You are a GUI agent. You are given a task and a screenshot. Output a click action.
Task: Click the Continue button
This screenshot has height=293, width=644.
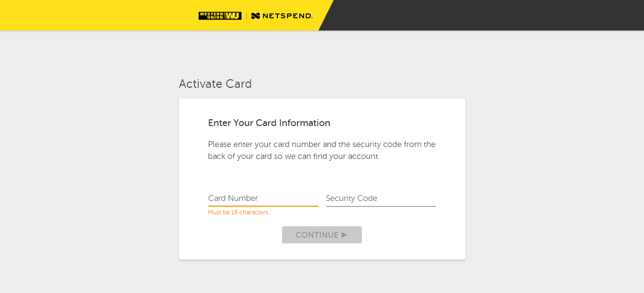[x=322, y=234]
